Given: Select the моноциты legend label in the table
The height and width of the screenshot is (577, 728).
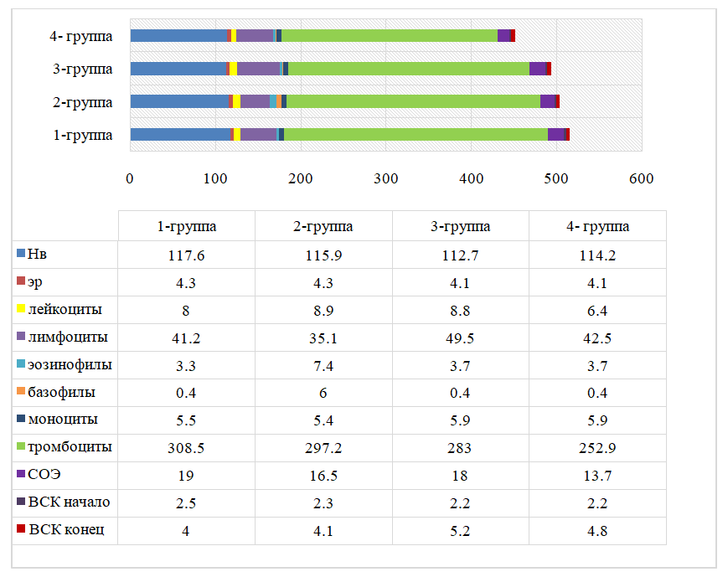Looking at the screenshot, I should 63,420.
